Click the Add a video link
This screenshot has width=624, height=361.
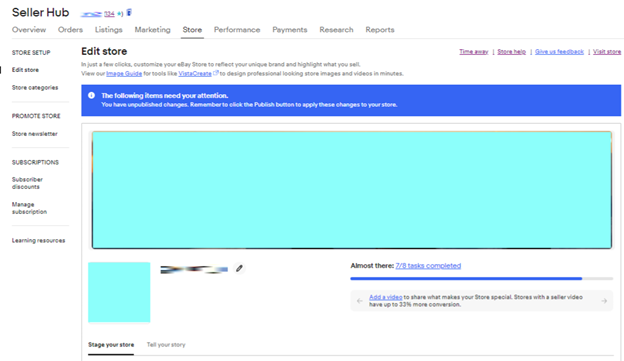click(386, 297)
